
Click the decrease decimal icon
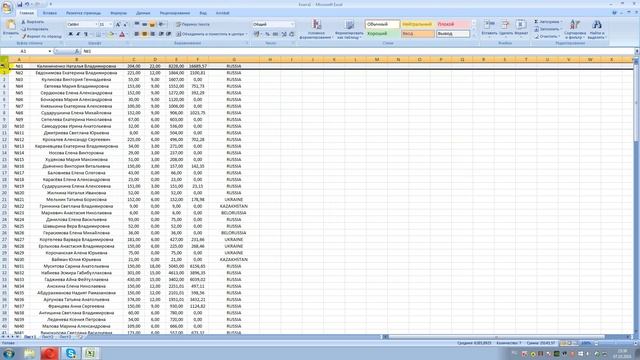[291, 34]
